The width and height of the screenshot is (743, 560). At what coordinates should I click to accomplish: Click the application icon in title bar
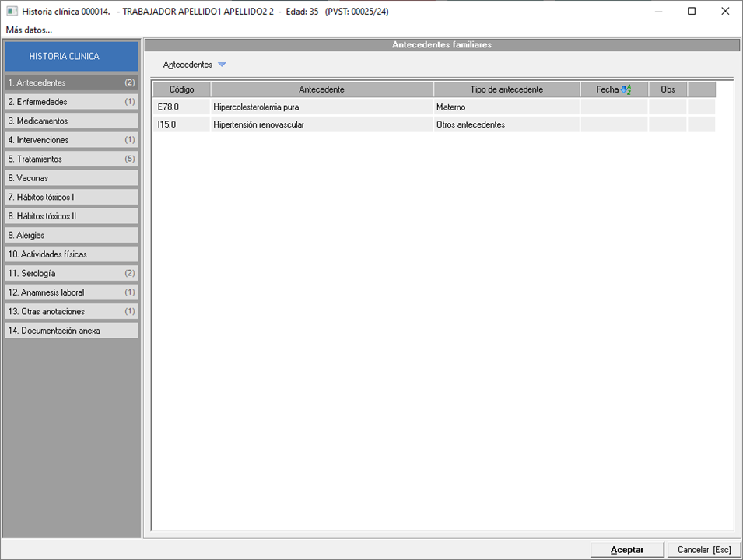tap(12, 12)
